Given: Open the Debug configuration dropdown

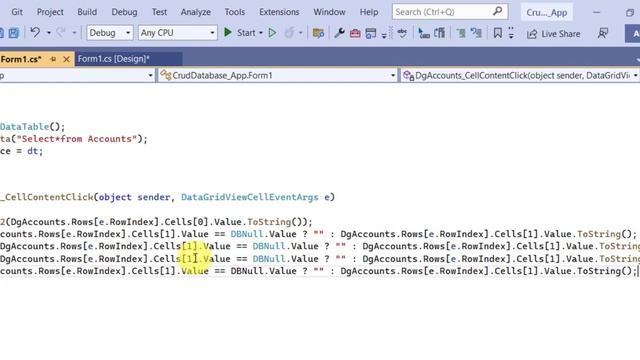Looking at the screenshot, I should click(x=110, y=33).
